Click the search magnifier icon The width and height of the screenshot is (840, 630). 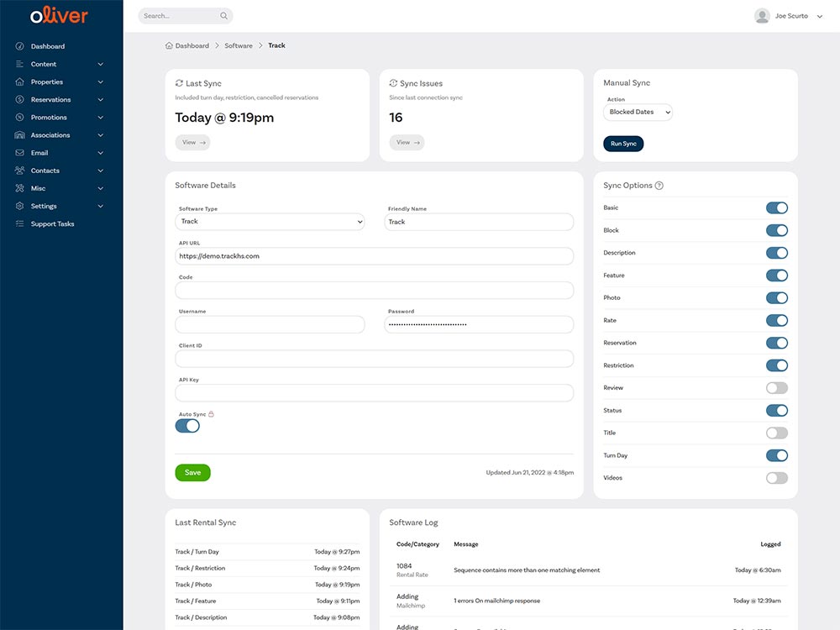point(223,16)
